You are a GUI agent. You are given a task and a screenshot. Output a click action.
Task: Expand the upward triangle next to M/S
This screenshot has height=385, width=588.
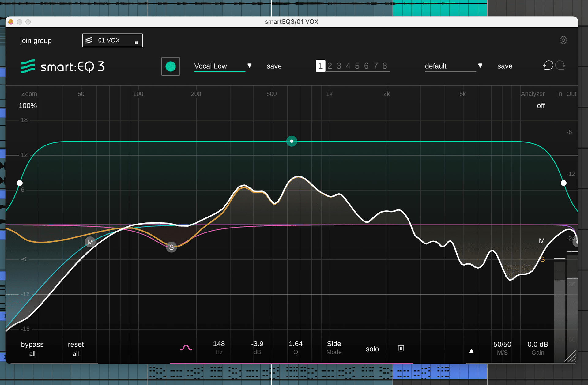coord(472,351)
